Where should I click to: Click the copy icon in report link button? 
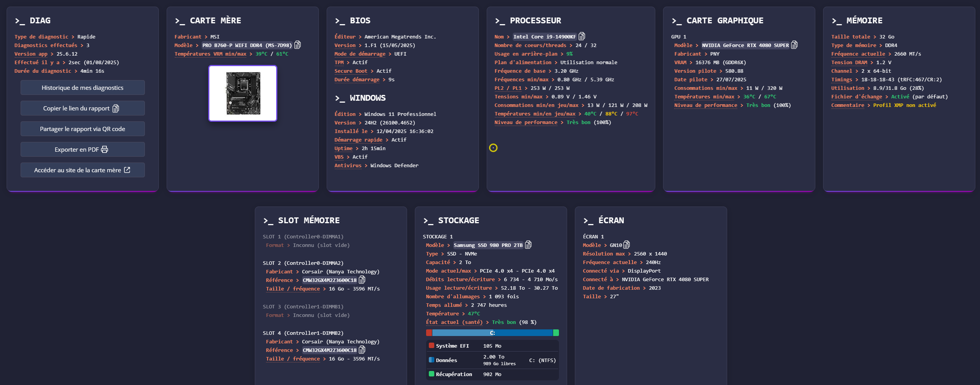(116, 108)
